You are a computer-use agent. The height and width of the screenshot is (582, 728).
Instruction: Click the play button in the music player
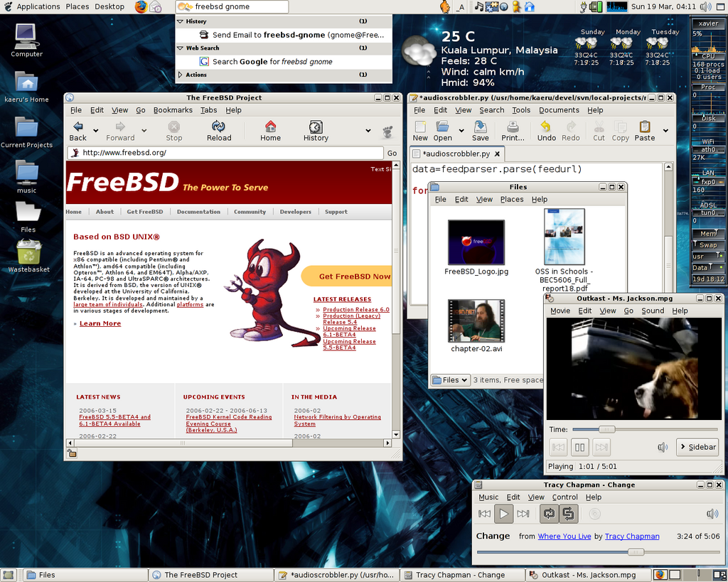pos(503,514)
